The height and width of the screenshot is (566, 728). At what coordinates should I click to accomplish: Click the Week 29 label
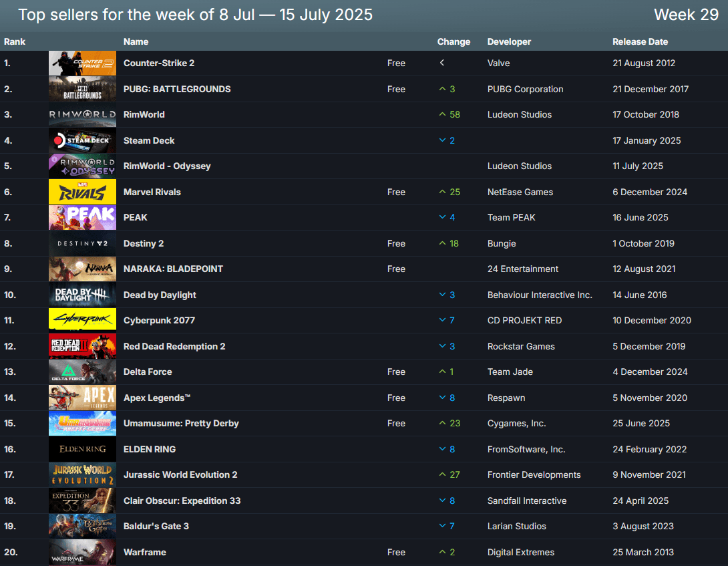(x=686, y=15)
